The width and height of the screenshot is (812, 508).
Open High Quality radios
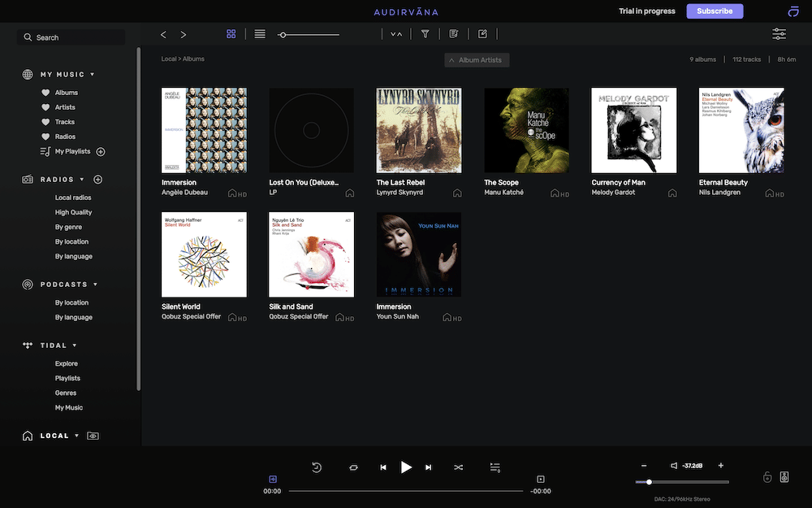74,212
